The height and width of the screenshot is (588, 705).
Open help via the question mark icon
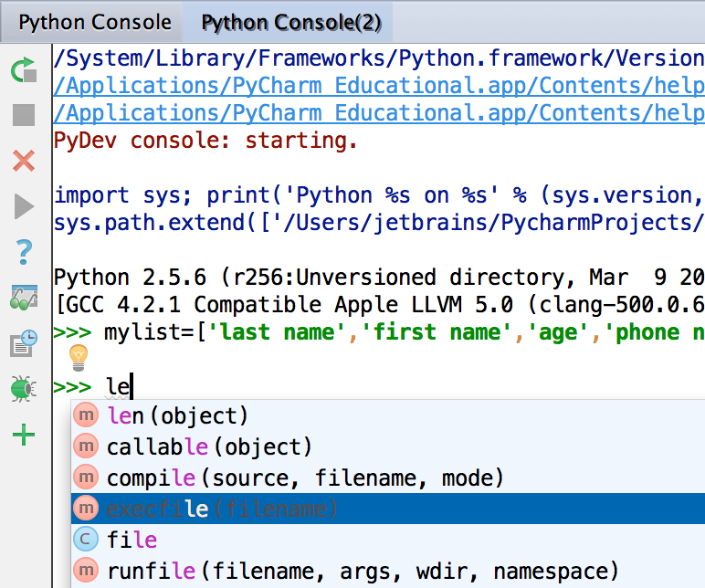coord(24,252)
